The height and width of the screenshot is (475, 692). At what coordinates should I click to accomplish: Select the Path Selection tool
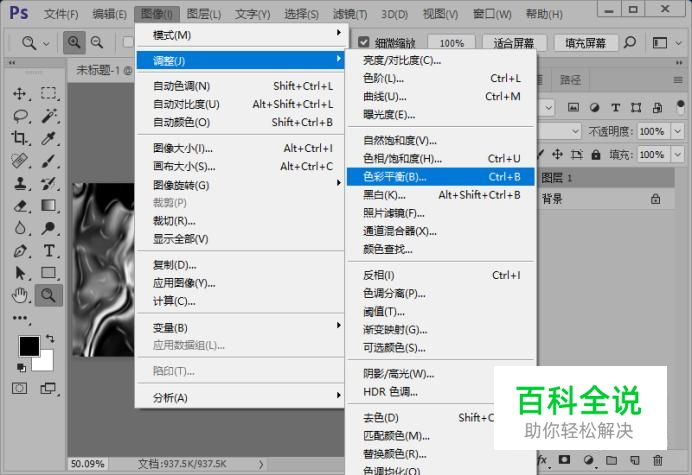(x=20, y=273)
